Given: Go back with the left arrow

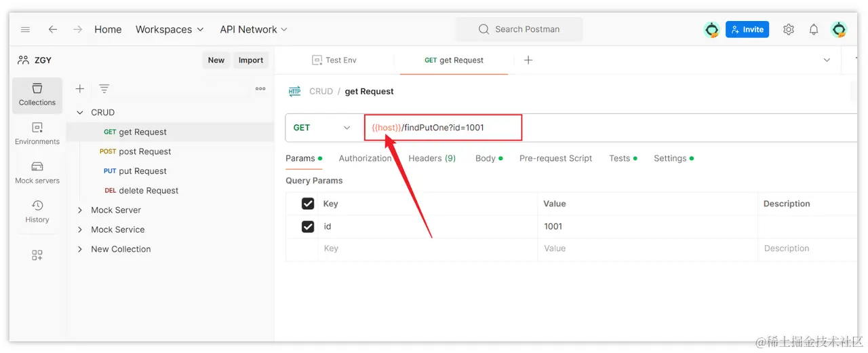Looking at the screenshot, I should pos(53,29).
